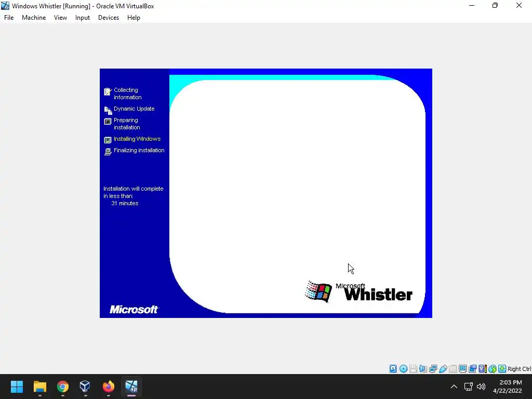Click the Windows flag in the Whistler logo
532x399 pixels.
(318, 291)
